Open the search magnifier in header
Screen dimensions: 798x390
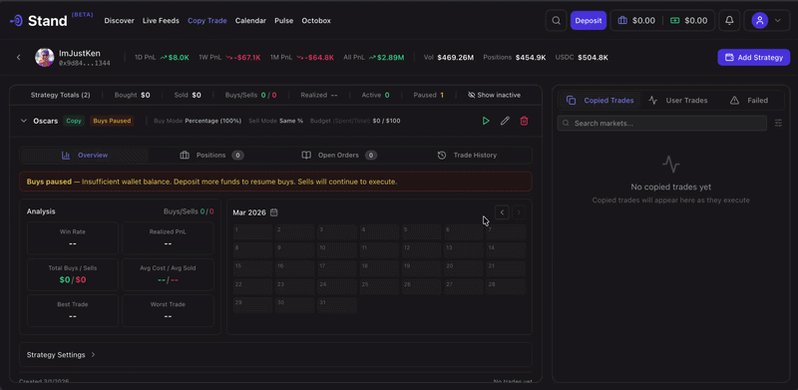click(x=556, y=21)
